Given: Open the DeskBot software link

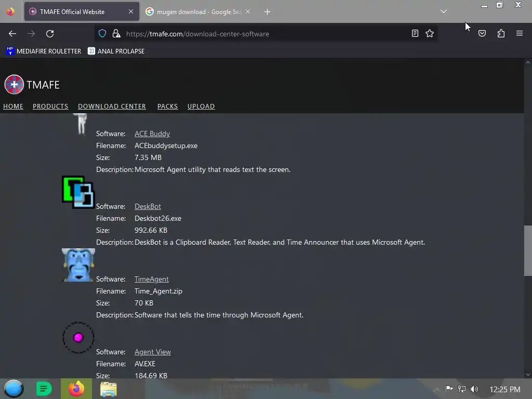Looking at the screenshot, I should click(148, 206).
